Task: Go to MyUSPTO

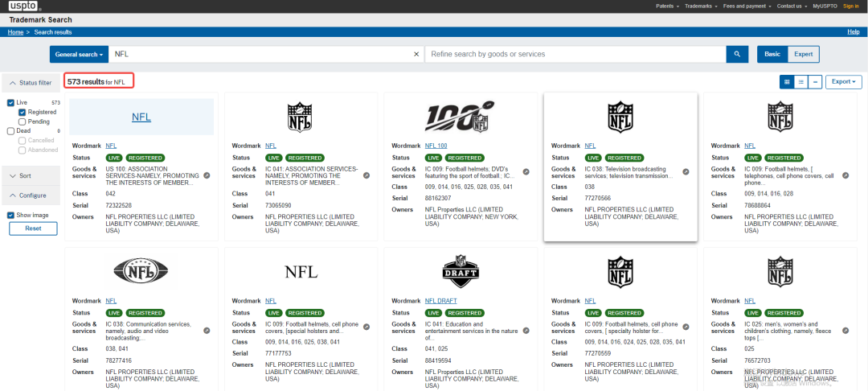Action: (x=825, y=6)
